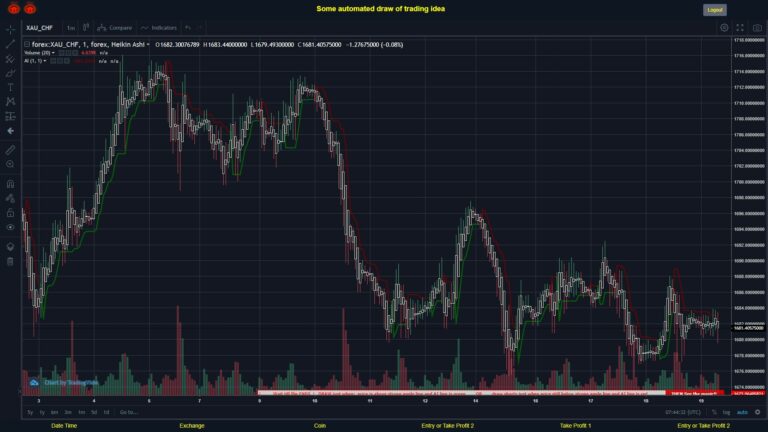
Task: Open chart settings gear in top toolbar
Action: 724,28
